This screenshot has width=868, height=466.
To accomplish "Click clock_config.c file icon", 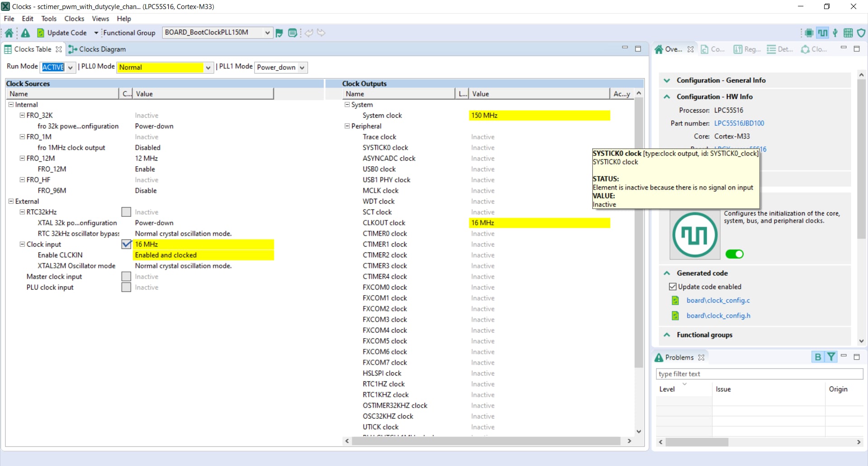I will [x=675, y=300].
